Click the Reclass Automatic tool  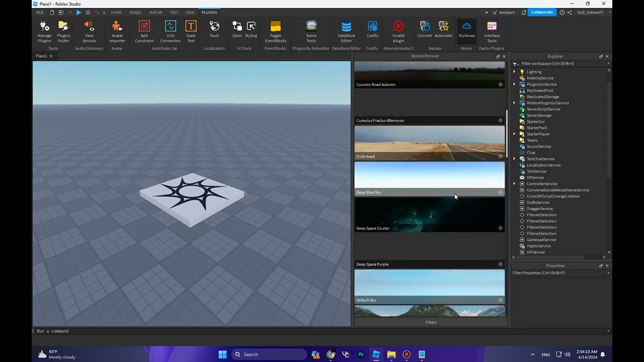pos(443,29)
